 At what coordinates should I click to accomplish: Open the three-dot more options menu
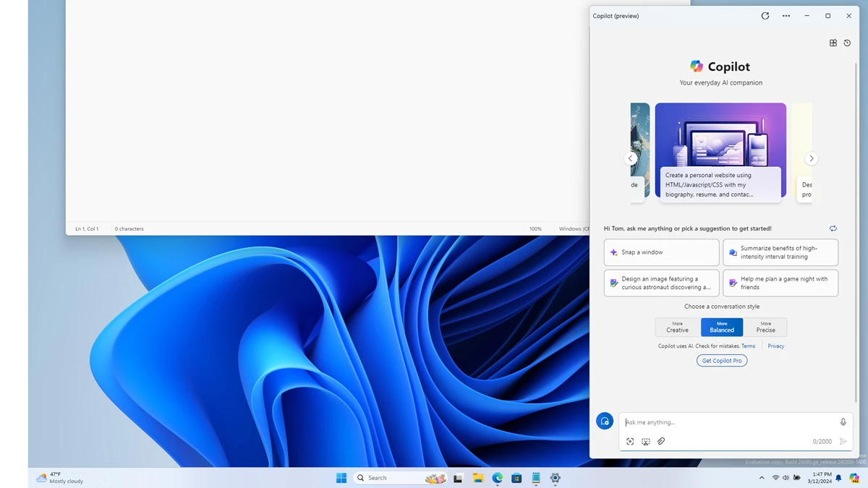click(x=786, y=16)
